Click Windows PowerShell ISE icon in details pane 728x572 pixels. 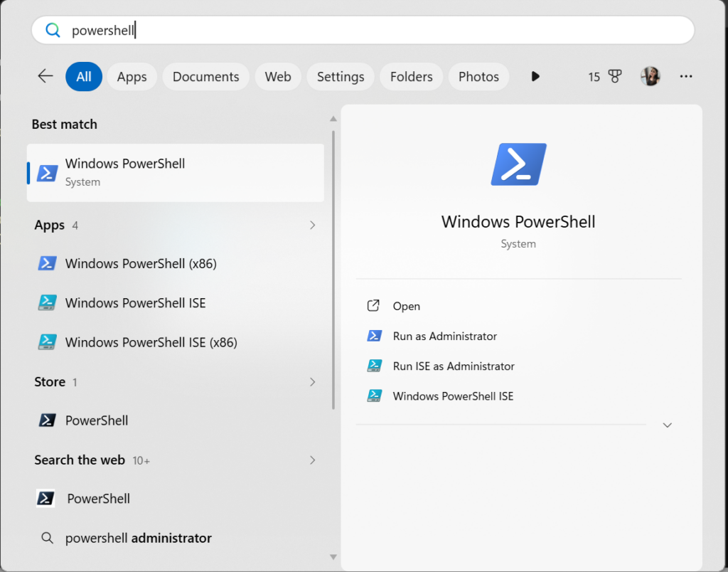click(x=375, y=396)
